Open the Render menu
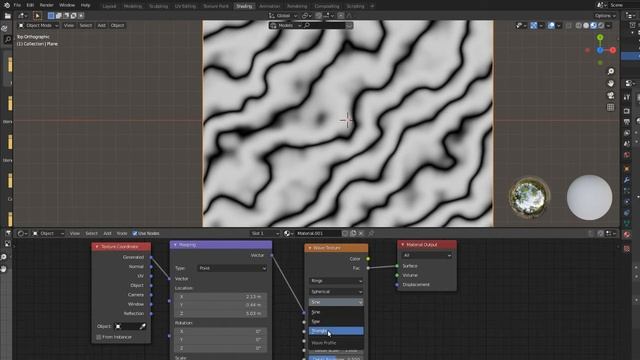 (47, 5)
